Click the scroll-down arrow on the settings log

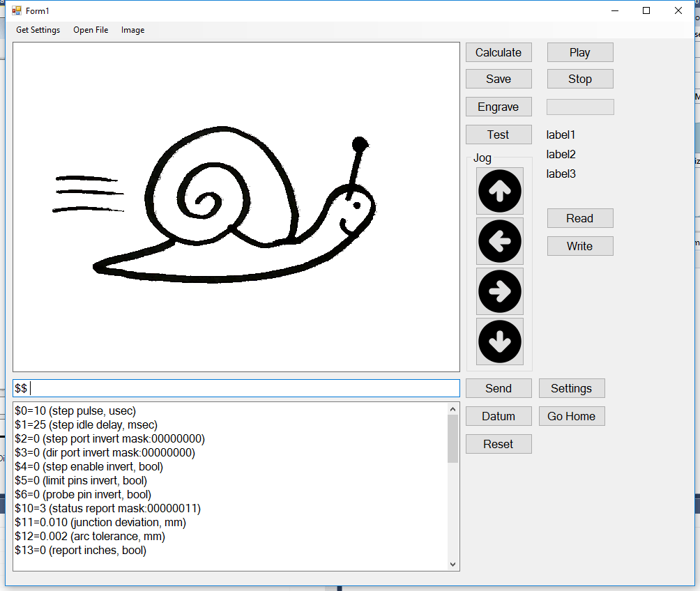(x=454, y=564)
